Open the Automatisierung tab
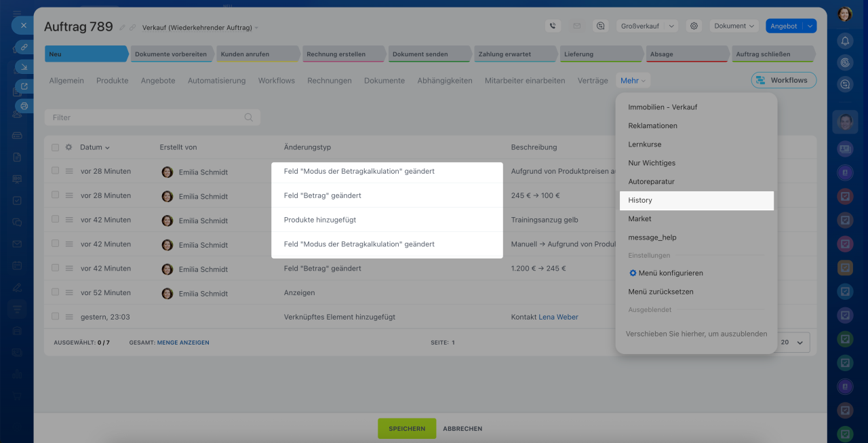Screen dimensions: 868x443 tap(217, 81)
